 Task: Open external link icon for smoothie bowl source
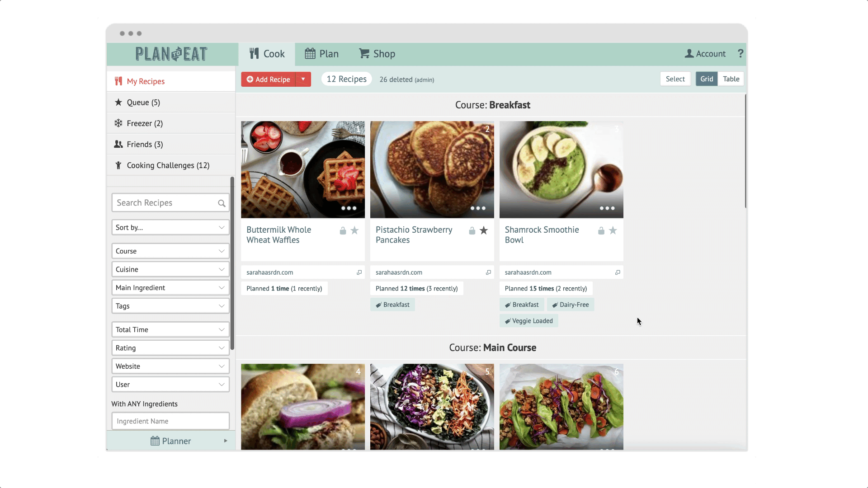618,272
